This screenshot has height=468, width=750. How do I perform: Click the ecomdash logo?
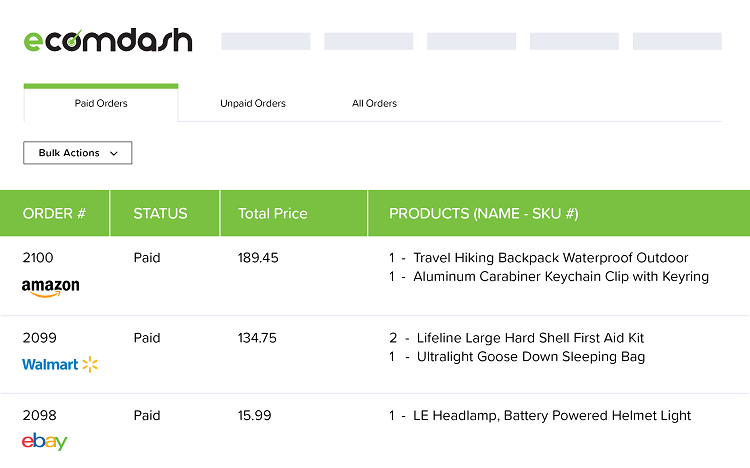[108, 40]
